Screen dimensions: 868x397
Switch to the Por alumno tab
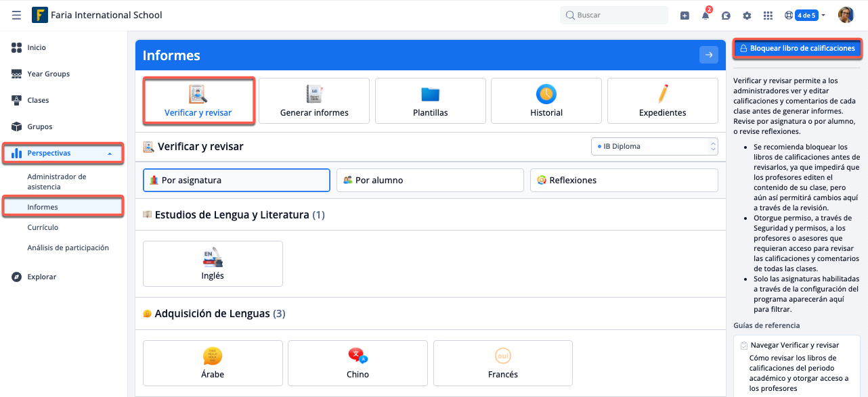[x=430, y=181]
